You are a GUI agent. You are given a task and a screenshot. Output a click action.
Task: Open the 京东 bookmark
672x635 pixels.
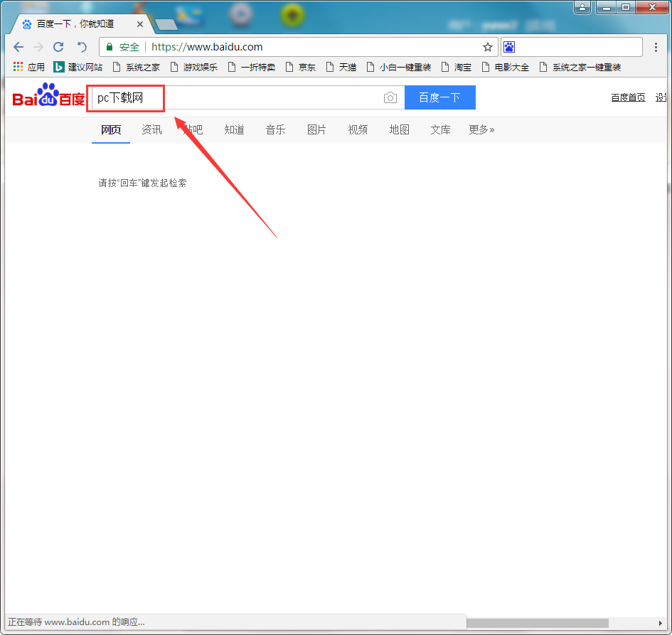tap(300, 68)
